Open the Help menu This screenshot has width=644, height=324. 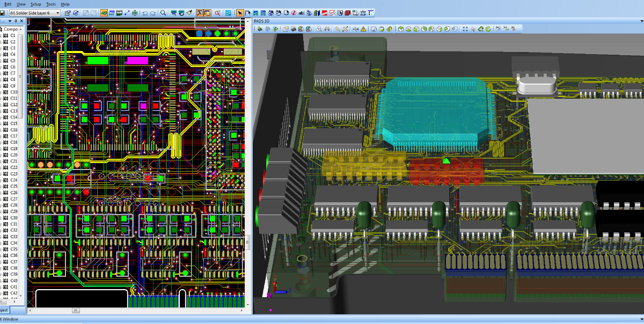(x=65, y=4)
